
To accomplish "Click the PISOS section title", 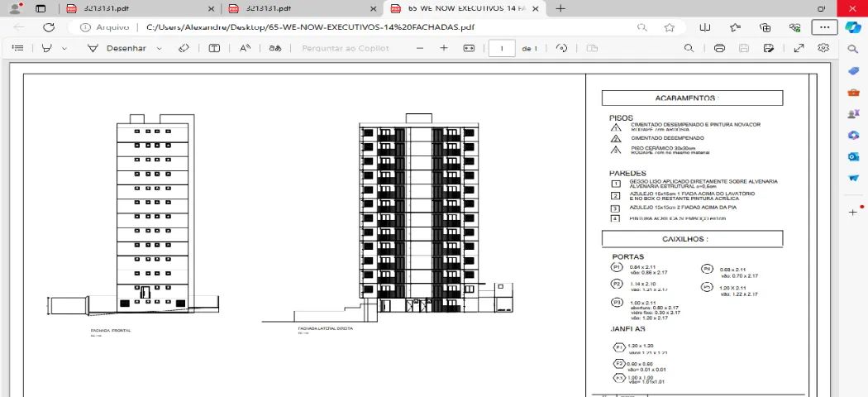I will (x=621, y=118).
